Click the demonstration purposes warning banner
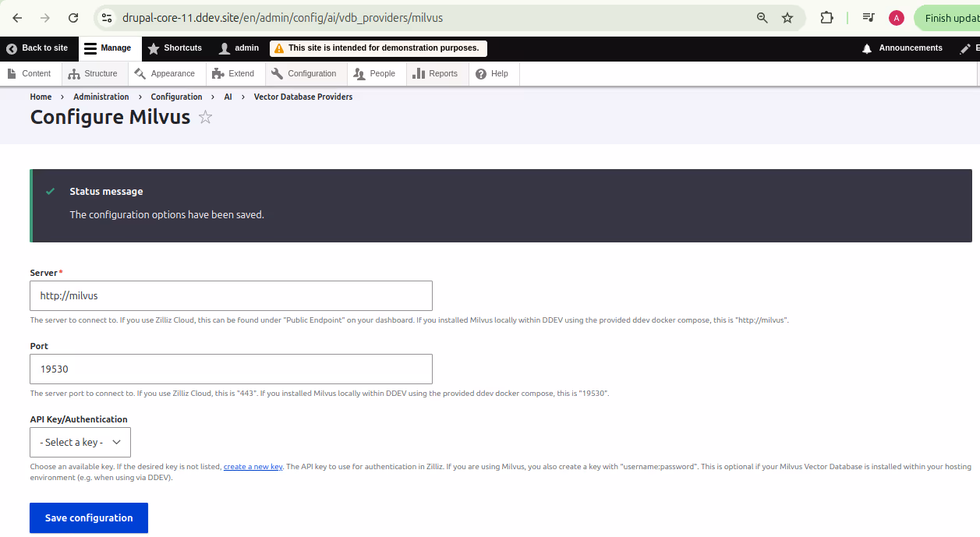The height and width of the screenshot is (537, 980). pos(378,48)
